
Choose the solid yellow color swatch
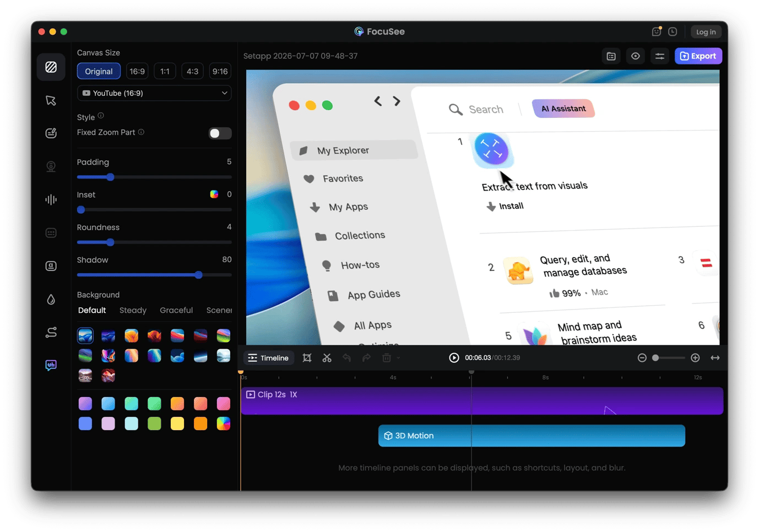177,424
